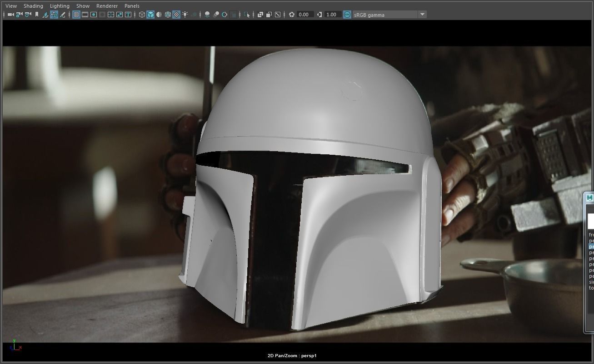Enable the Film Gate icon
The width and height of the screenshot is (594, 364).
click(85, 15)
